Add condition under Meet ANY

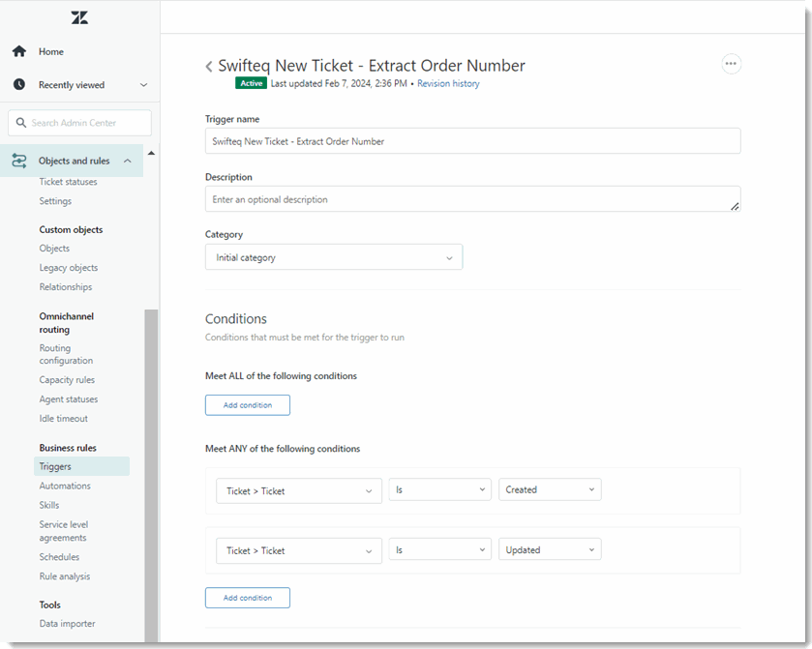[248, 598]
